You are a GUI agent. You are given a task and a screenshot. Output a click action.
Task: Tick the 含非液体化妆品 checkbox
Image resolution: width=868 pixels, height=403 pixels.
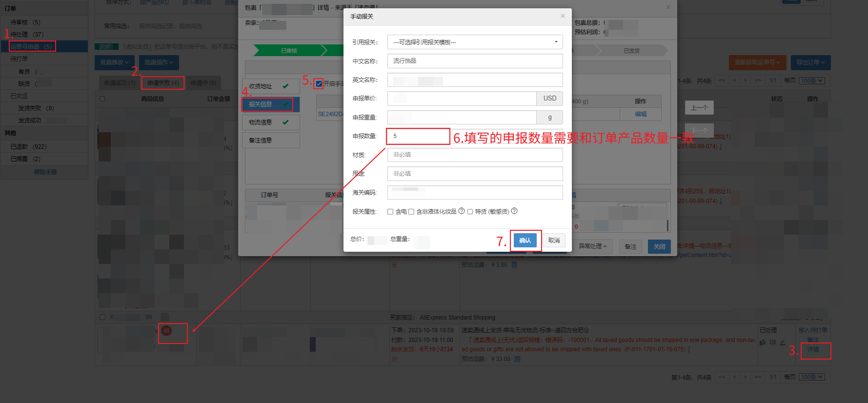[x=411, y=212]
